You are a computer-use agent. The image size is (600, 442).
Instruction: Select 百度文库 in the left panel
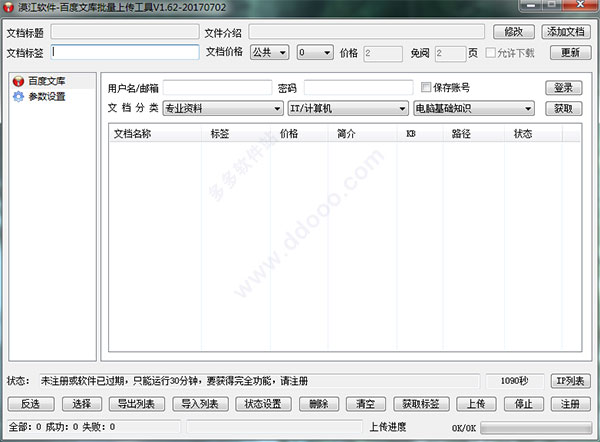pos(47,81)
